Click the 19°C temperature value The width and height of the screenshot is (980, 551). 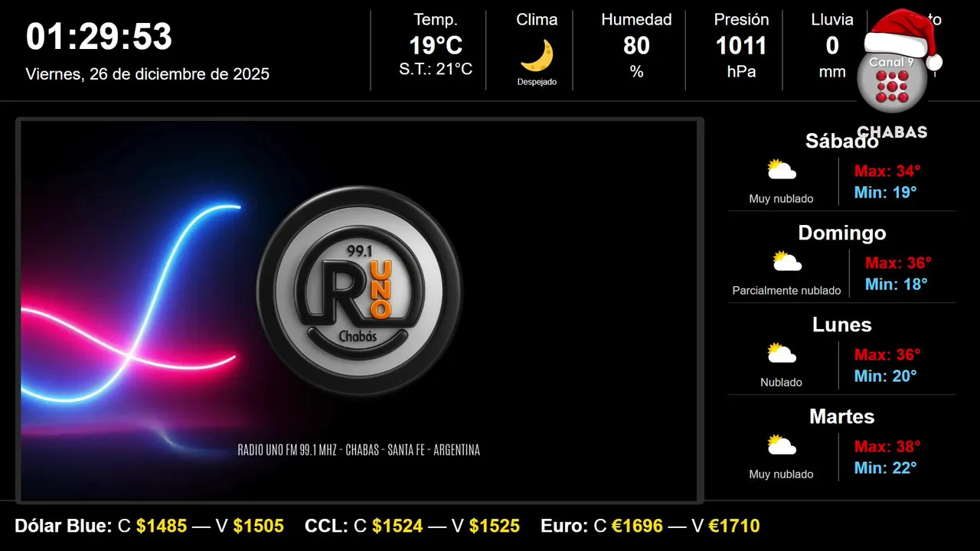436,46
